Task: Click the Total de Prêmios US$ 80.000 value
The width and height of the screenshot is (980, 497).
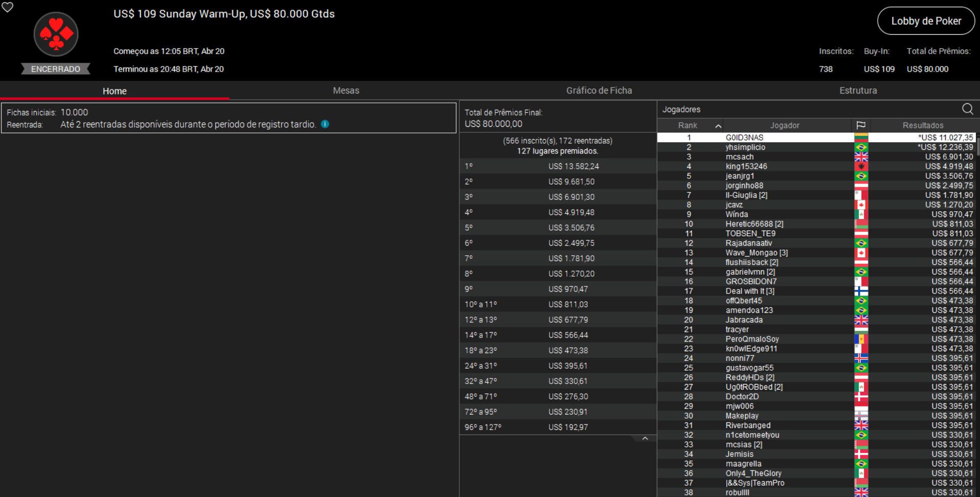Action: click(927, 69)
